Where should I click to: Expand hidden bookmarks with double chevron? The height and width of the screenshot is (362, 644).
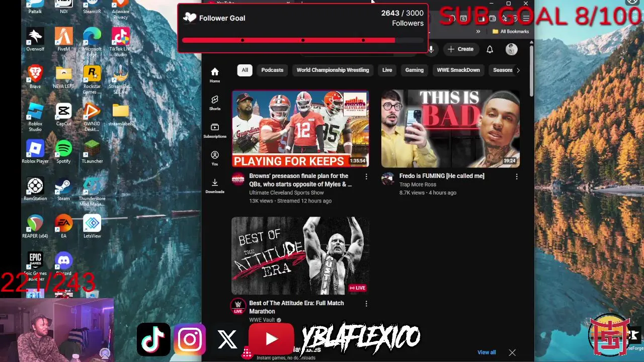click(478, 31)
